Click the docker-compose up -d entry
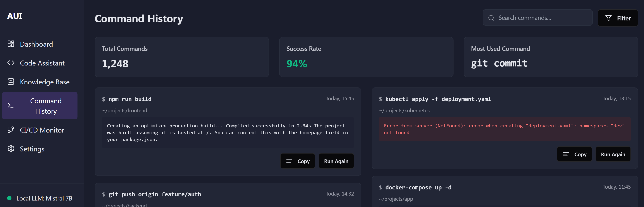This screenshot has height=207, width=644. [418, 188]
